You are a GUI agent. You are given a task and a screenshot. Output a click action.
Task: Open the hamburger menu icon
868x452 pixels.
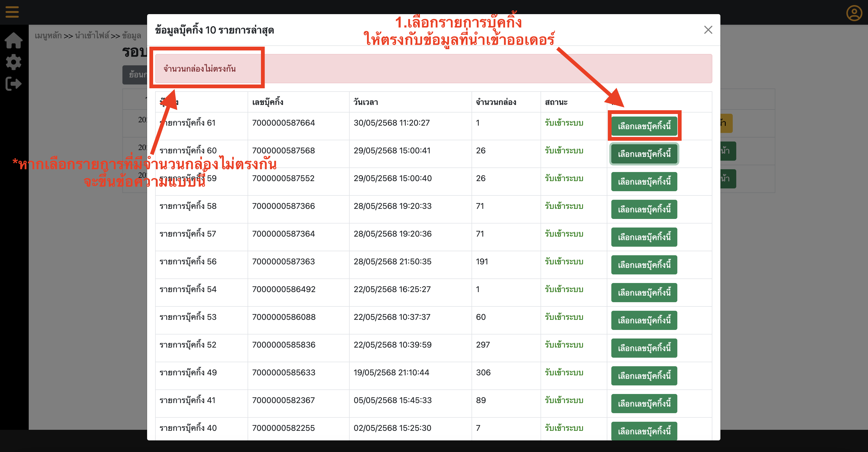[12, 12]
